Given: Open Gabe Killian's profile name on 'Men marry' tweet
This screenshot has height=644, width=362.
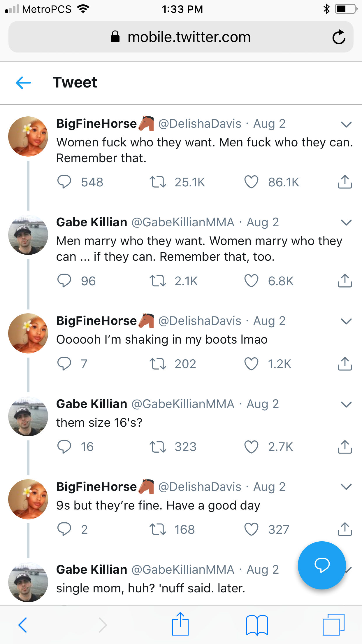Looking at the screenshot, I should pyautogui.click(x=92, y=222).
